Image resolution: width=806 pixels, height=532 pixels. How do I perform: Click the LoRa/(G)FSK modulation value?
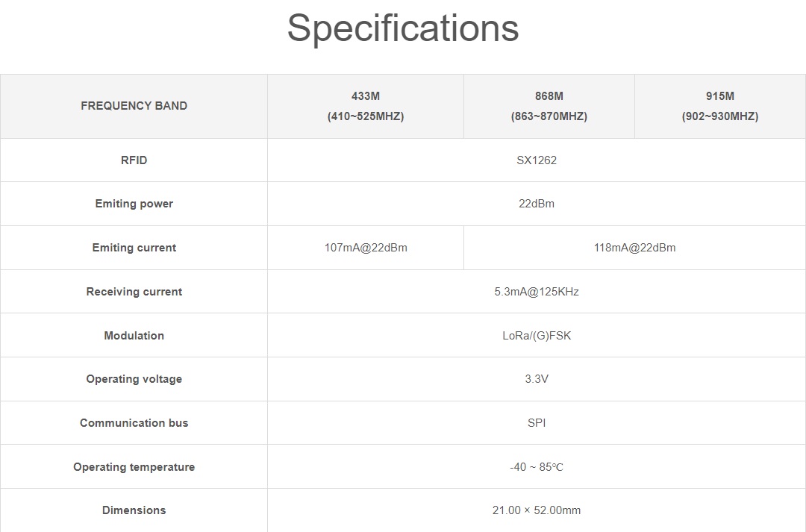pos(537,336)
